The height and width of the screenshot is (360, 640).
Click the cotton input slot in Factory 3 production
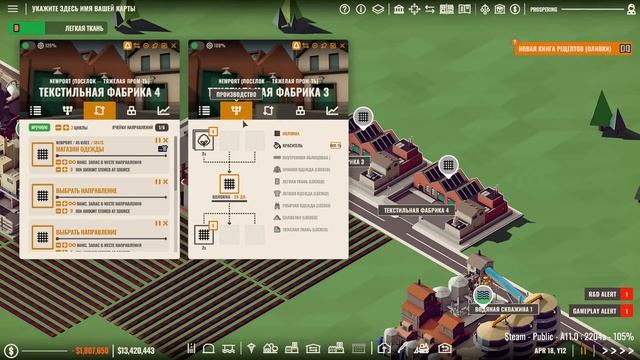[203, 140]
